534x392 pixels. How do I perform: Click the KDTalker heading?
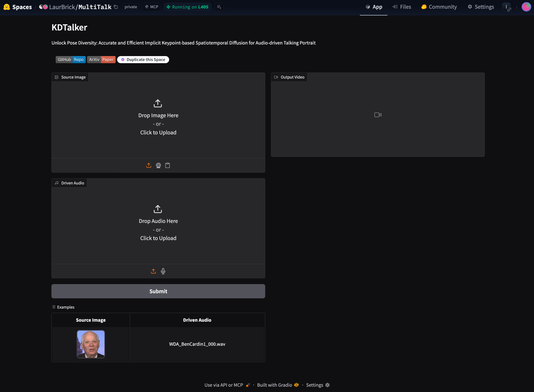(69, 28)
